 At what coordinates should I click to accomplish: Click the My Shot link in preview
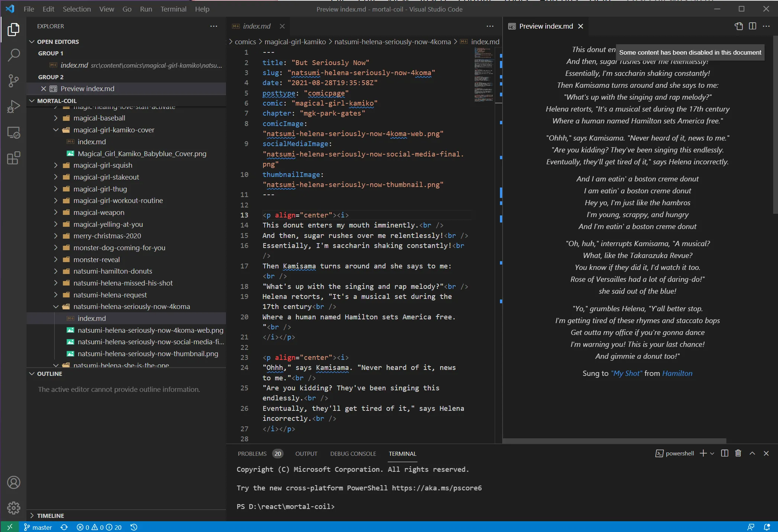(626, 373)
